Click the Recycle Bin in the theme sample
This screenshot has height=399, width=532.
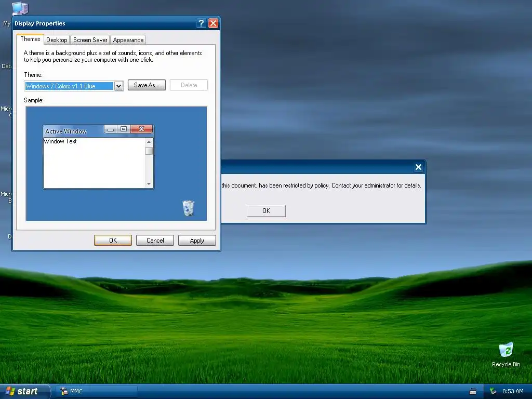pos(188,208)
